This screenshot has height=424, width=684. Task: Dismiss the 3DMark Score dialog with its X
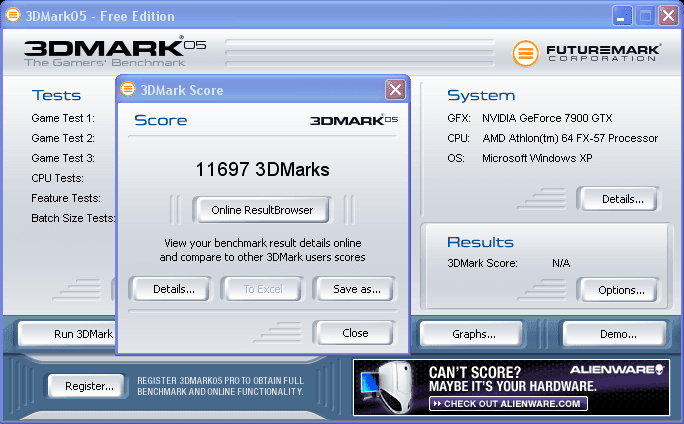[x=395, y=90]
